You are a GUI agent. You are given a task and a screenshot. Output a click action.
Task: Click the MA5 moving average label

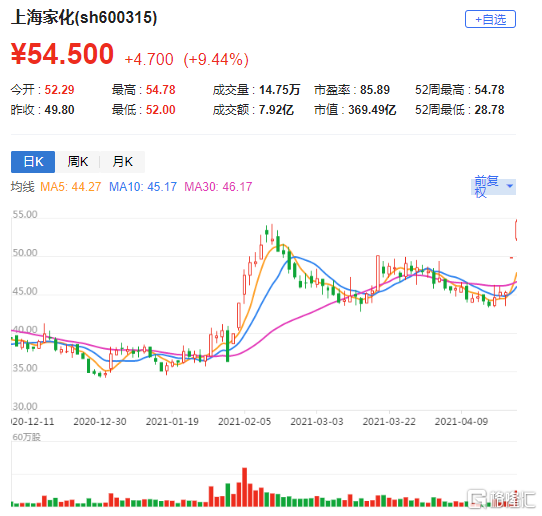[71, 187]
